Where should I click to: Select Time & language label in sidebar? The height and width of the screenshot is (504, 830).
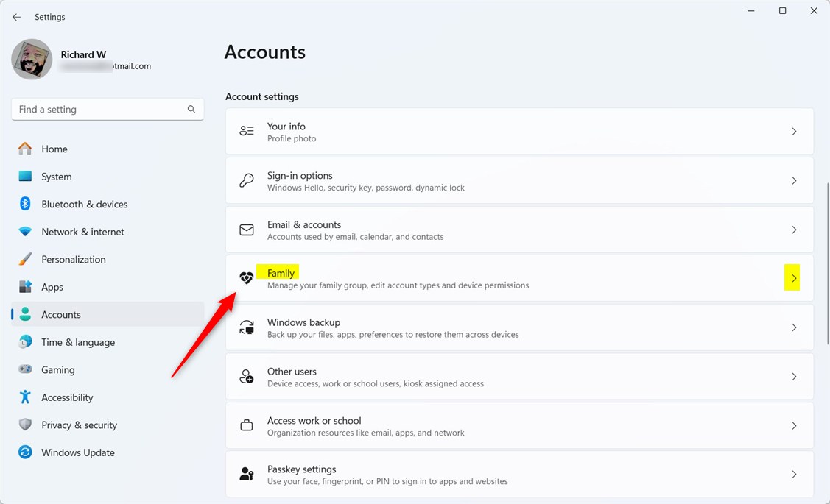tap(78, 342)
